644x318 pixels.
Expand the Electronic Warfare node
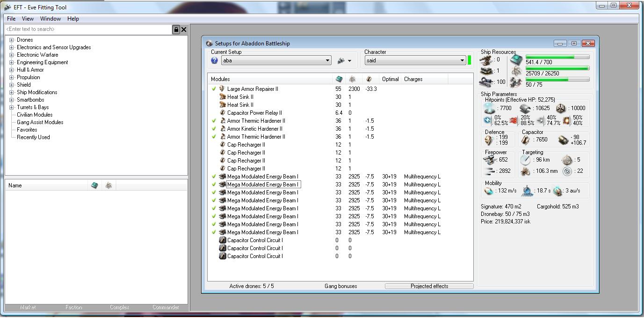[12, 55]
